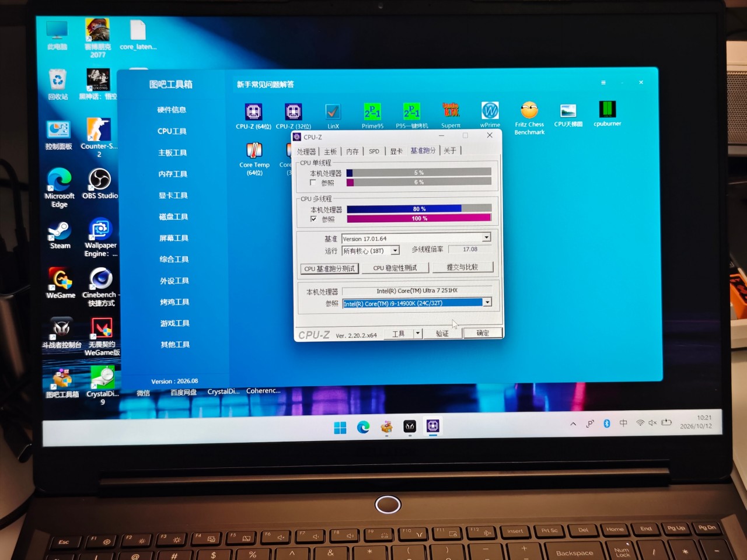Viewport: 747px width, 560px height.
Task: Open OBS Studio desktop shortcut
Action: 100,184
